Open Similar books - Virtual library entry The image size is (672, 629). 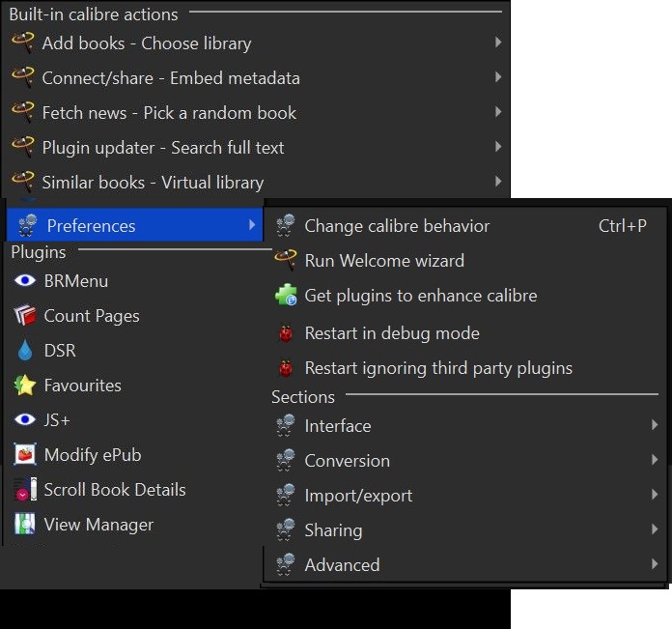(256, 182)
